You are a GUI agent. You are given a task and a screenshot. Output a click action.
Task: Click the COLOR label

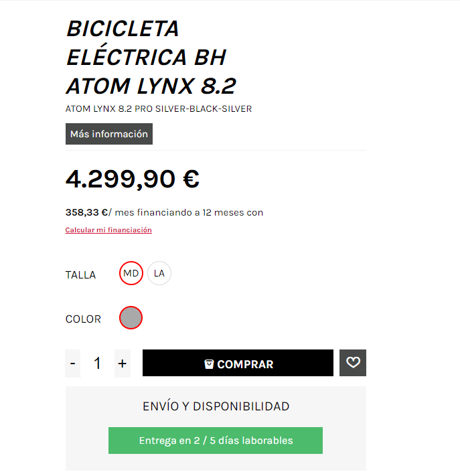[x=83, y=319]
